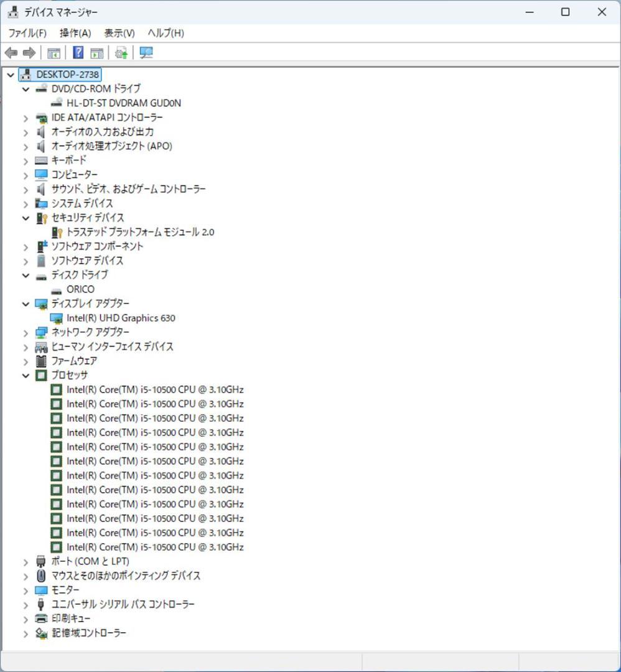
Task: Toggle the console tree pane icon
Action: click(54, 53)
